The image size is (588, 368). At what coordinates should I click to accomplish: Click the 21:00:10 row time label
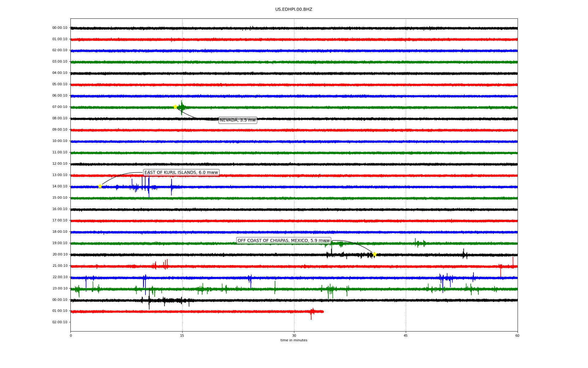click(x=60, y=266)
